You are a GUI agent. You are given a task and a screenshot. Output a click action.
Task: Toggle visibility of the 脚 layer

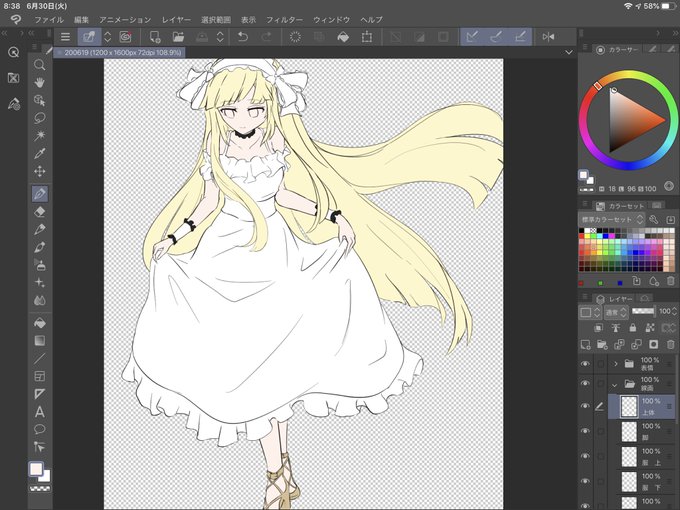pos(586,430)
